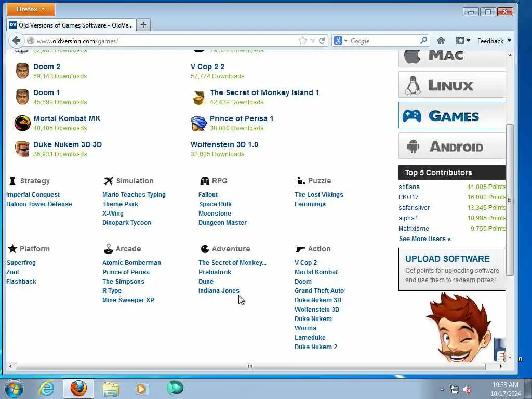Go to the Firefox home page icon
Viewport: 532px width, 399px height.
[441, 41]
